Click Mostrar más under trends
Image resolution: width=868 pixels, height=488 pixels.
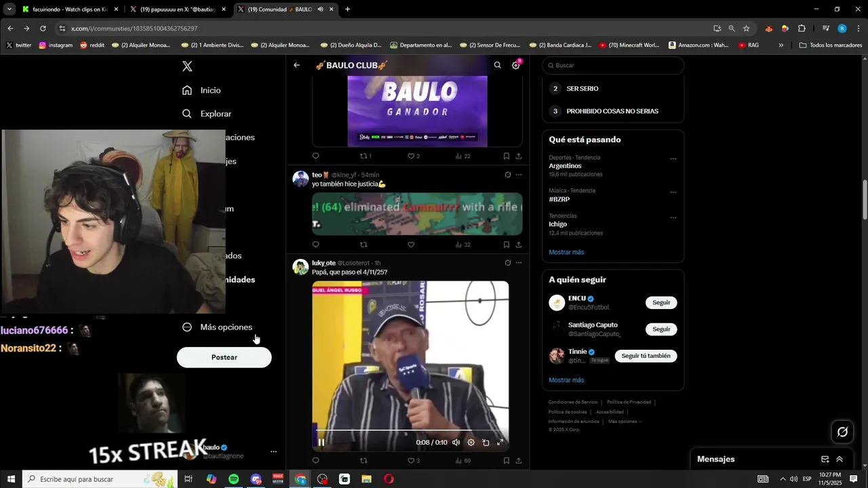pos(566,252)
